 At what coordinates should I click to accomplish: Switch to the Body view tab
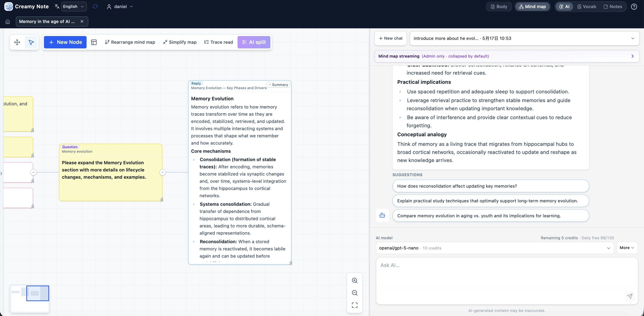point(499,6)
